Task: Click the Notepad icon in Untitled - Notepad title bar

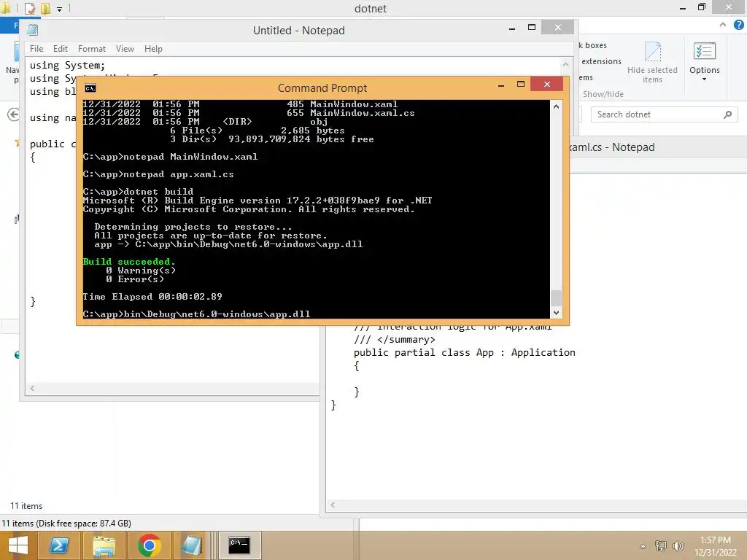Action: tap(32, 30)
